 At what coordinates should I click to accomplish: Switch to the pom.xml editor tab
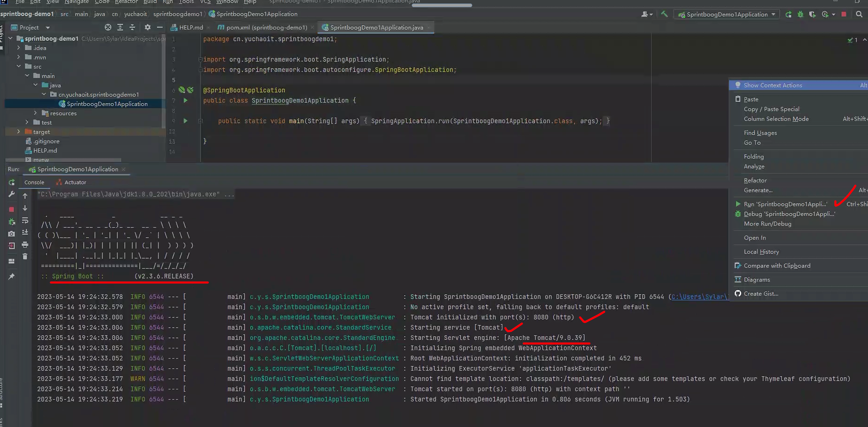coord(266,27)
